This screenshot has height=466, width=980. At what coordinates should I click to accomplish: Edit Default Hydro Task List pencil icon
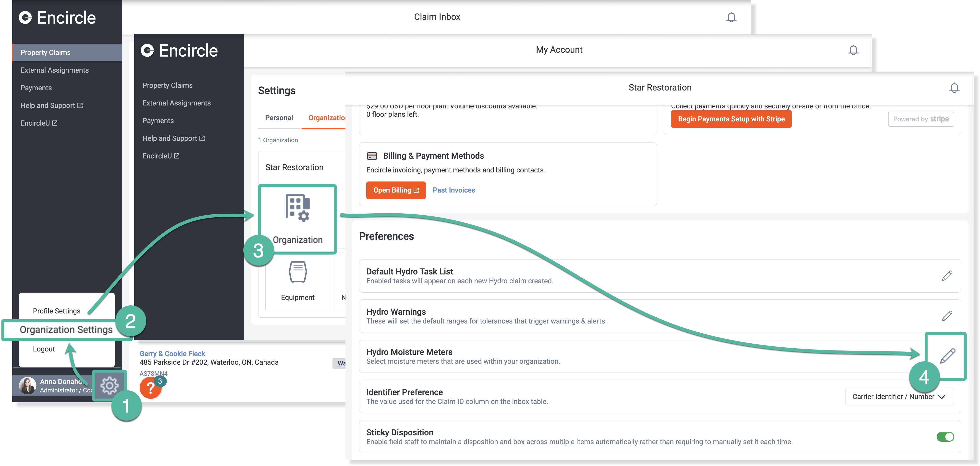(x=947, y=276)
